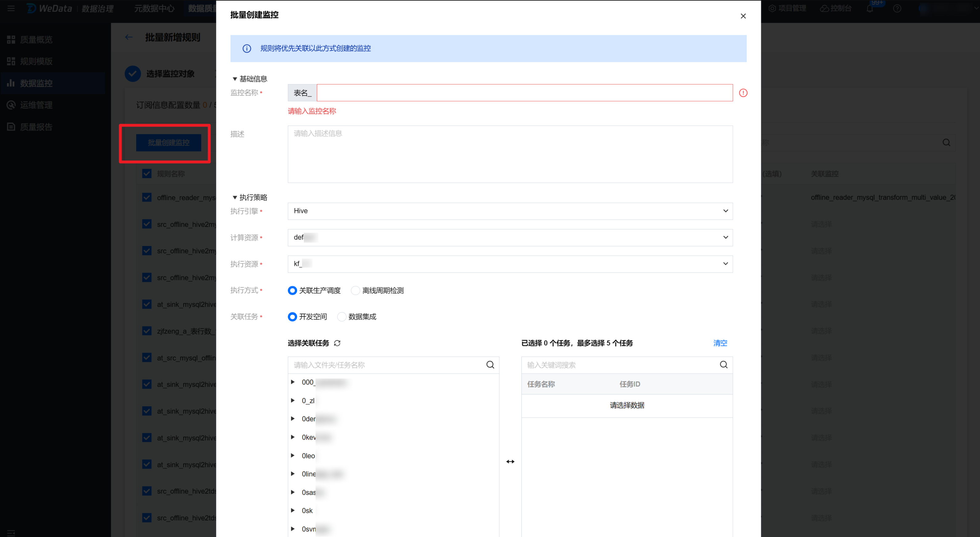This screenshot has height=537, width=980.
Task: Click the 选择监控对象 step check icon
Action: (x=133, y=73)
